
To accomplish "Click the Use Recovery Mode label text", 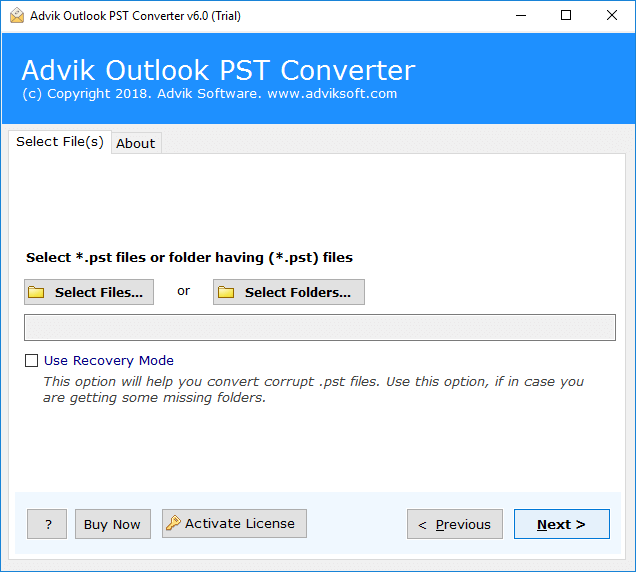I will (109, 360).
